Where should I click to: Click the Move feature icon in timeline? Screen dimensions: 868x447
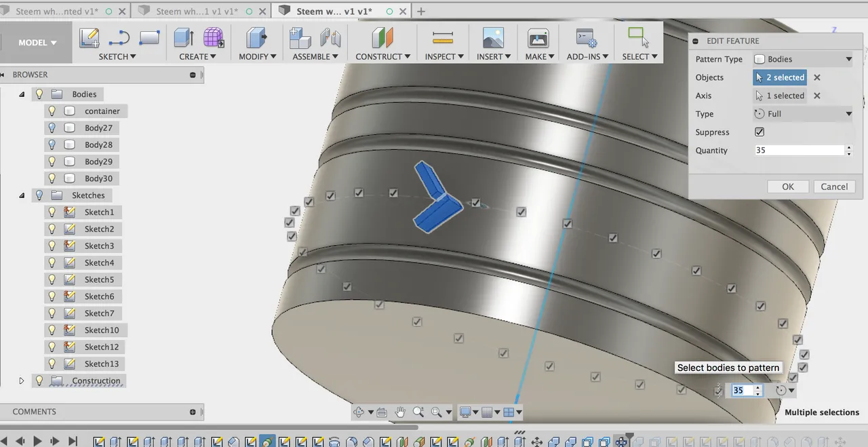537,442
